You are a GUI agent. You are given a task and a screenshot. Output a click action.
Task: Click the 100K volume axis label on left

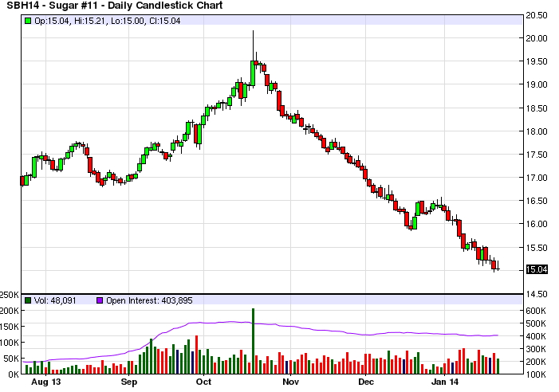(10, 343)
